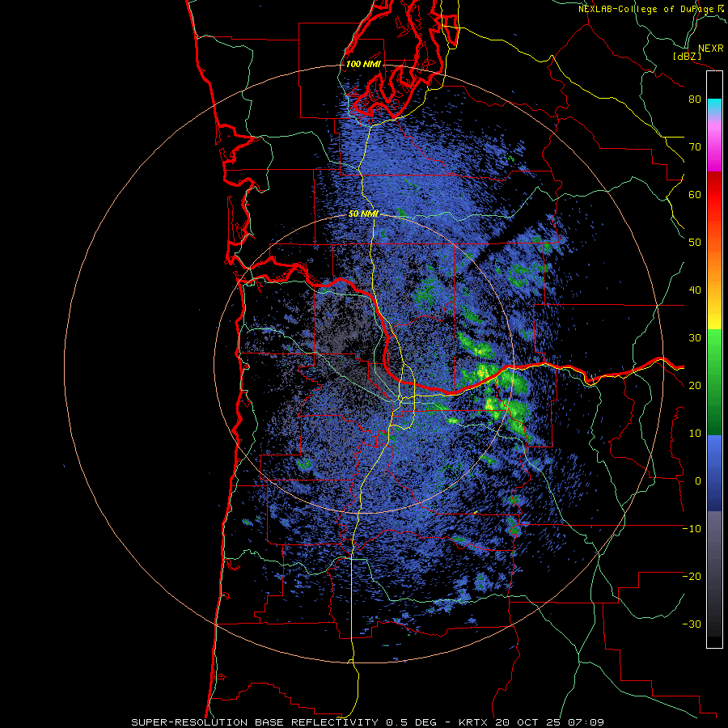Click the 30 value on the dBZ scale
The width and height of the screenshot is (728, 728).
695,338
